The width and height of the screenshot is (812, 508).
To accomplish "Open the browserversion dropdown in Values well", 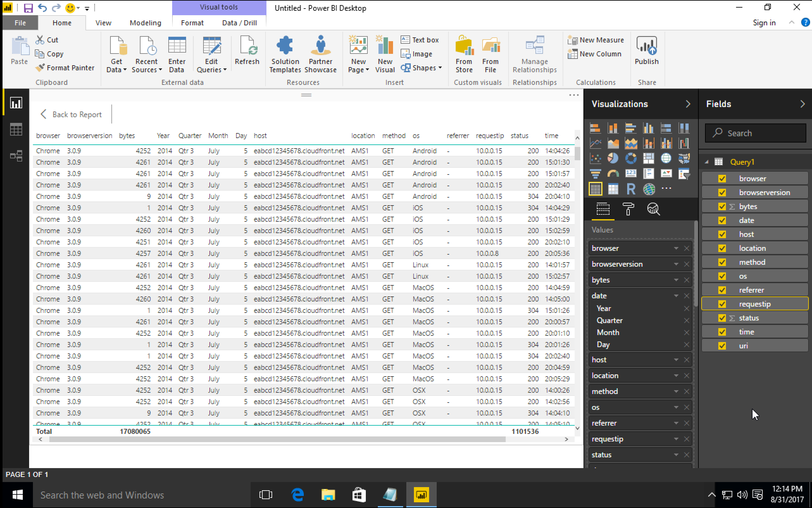I will (676, 264).
